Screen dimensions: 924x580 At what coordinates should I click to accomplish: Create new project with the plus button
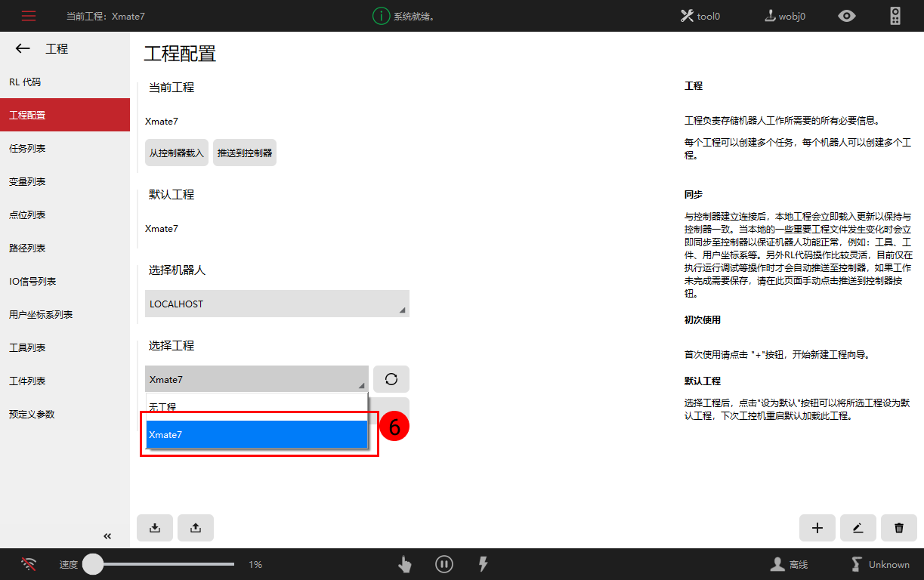(x=817, y=528)
